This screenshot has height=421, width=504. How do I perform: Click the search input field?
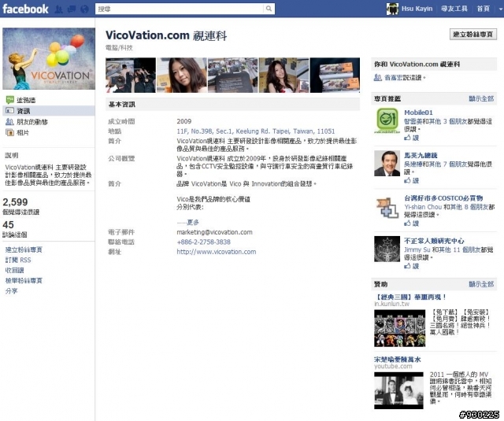tap(180, 9)
